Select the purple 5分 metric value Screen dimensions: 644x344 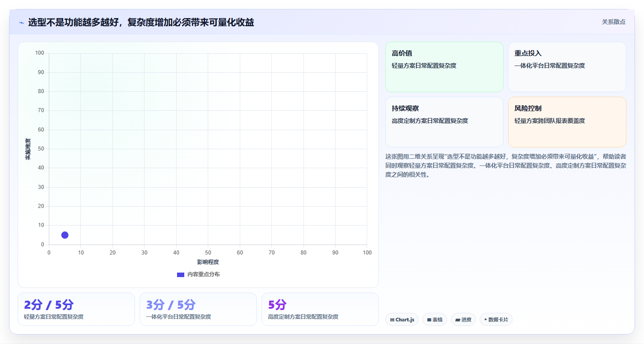coord(277,305)
